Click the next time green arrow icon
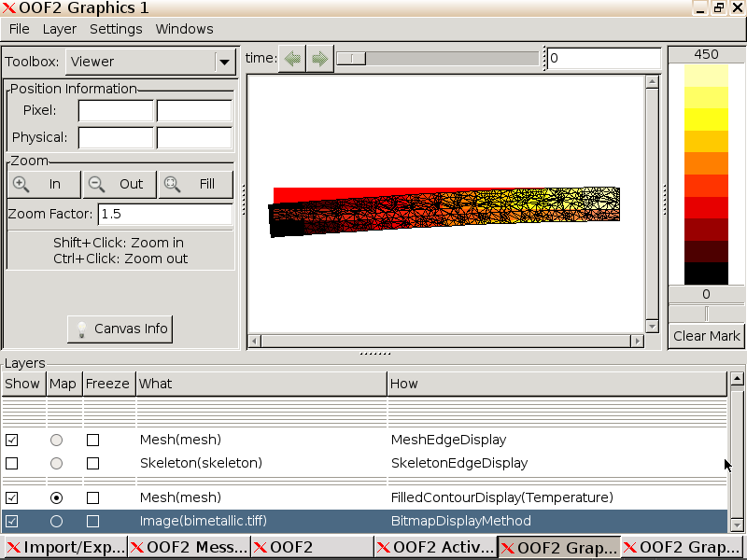The width and height of the screenshot is (747, 560). tap(319, 57)
